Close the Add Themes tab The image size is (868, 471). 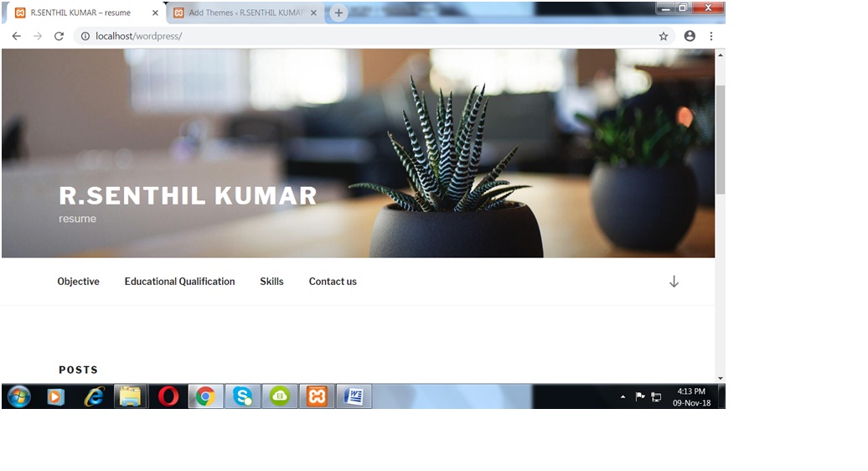(x=313, y=13)
